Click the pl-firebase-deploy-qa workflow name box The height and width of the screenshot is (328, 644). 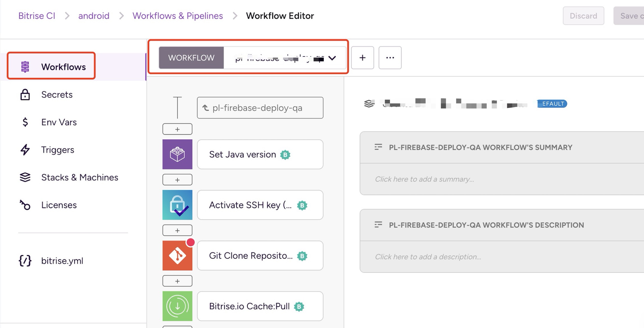(260, 108)
